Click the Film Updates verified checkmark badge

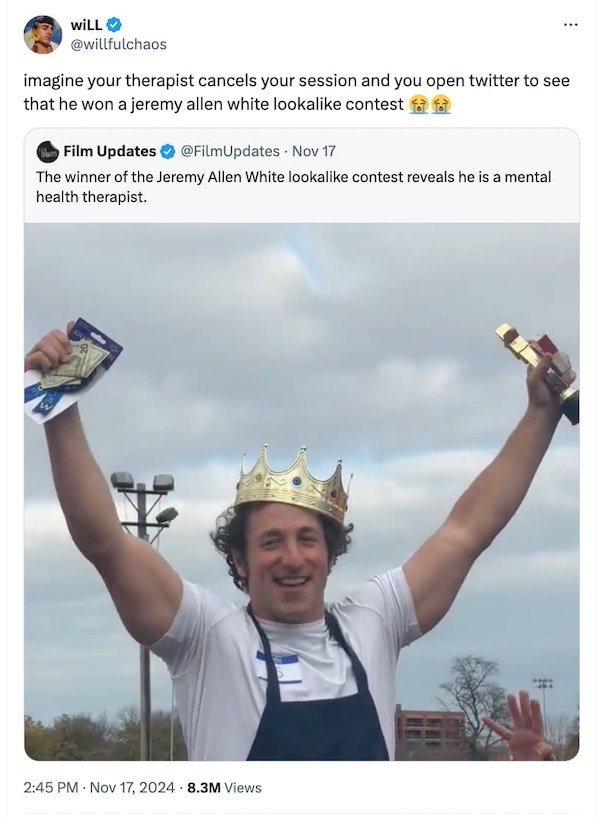[167, 151]
